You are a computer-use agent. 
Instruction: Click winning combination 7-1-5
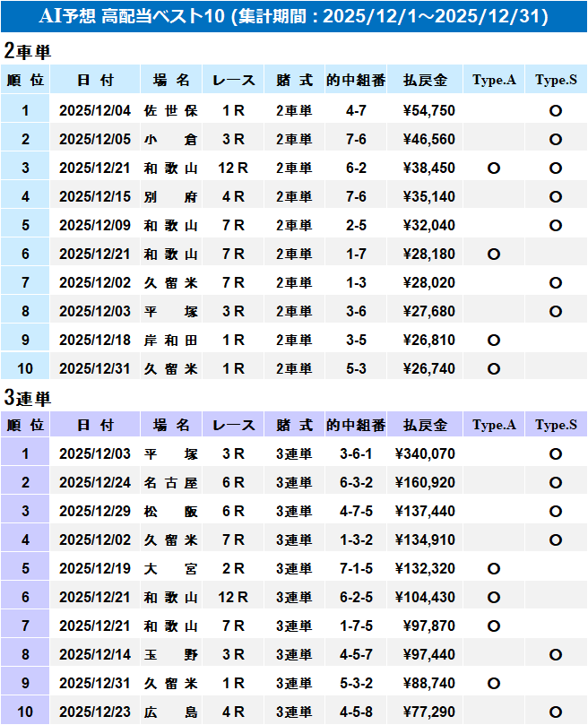(x=356, y=568)
